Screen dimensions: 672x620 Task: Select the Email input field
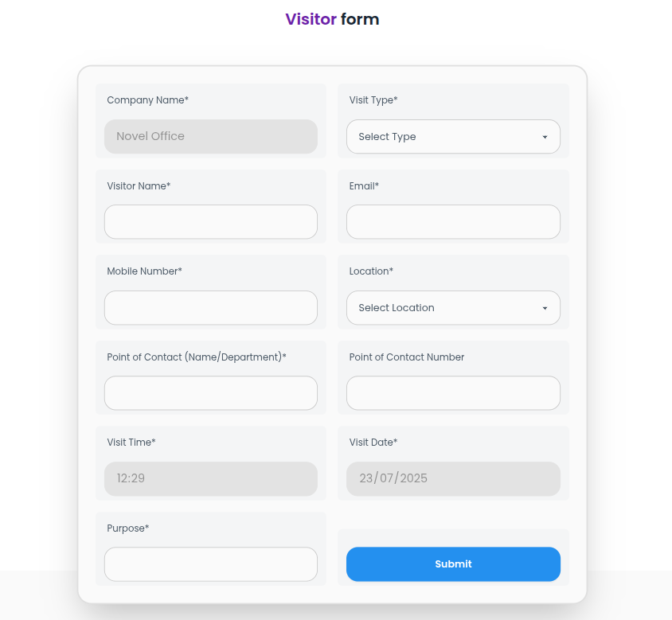452,221
